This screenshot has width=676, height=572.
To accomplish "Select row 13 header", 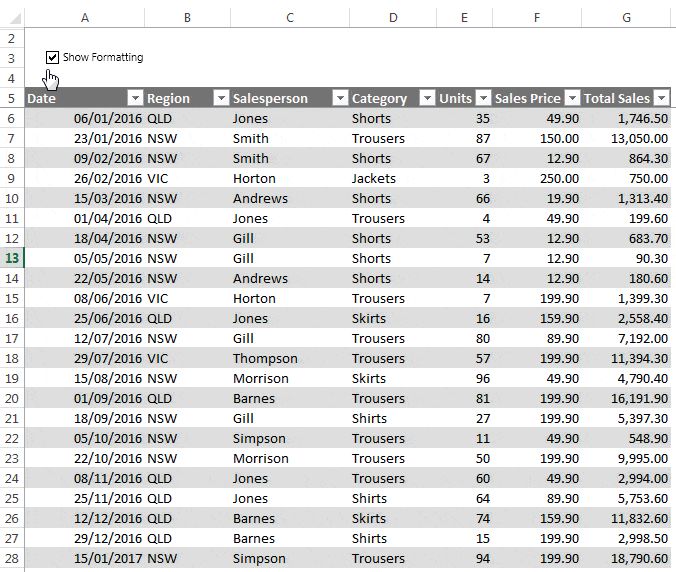I will click(12, 258).
